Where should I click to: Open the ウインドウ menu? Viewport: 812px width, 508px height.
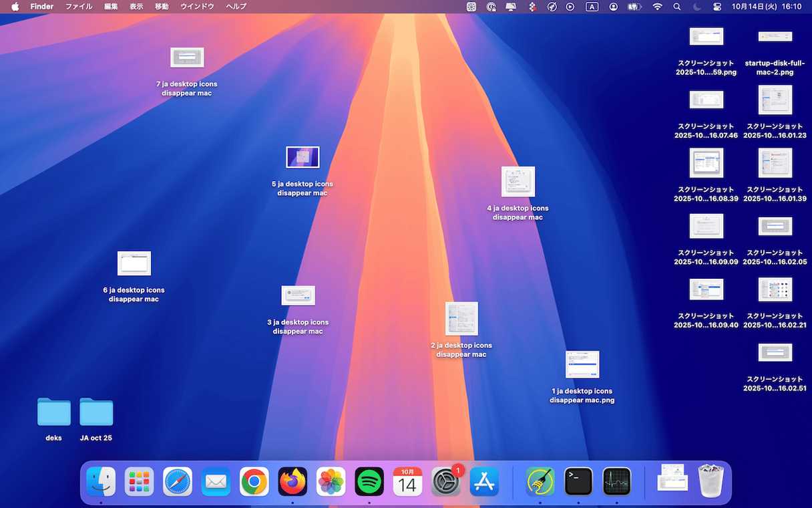tap(197, 7)
